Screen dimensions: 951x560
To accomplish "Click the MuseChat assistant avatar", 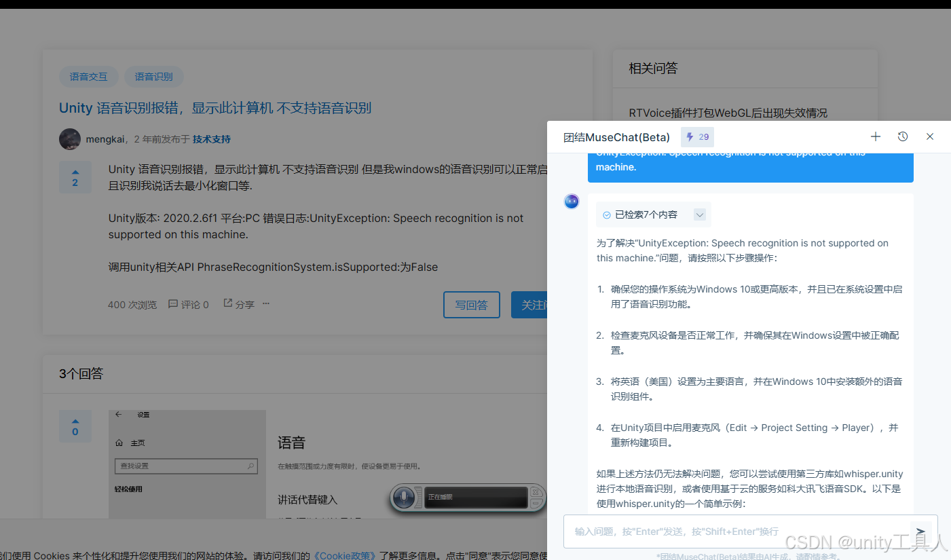I will pos(571,201).
